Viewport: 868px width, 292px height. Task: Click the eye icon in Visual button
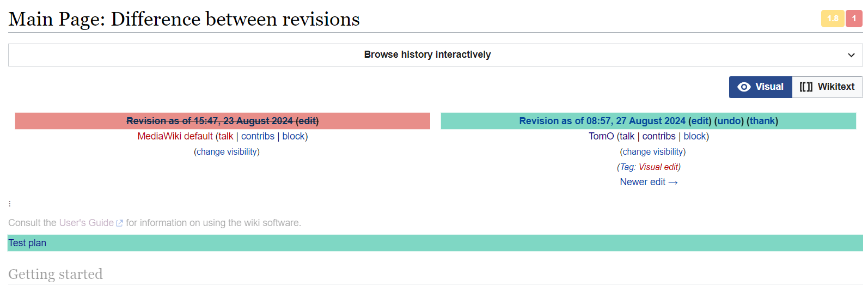(744, 87)
